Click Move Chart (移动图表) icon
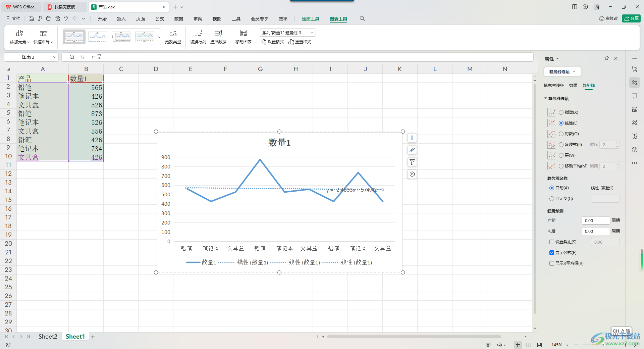 [244, 37]
